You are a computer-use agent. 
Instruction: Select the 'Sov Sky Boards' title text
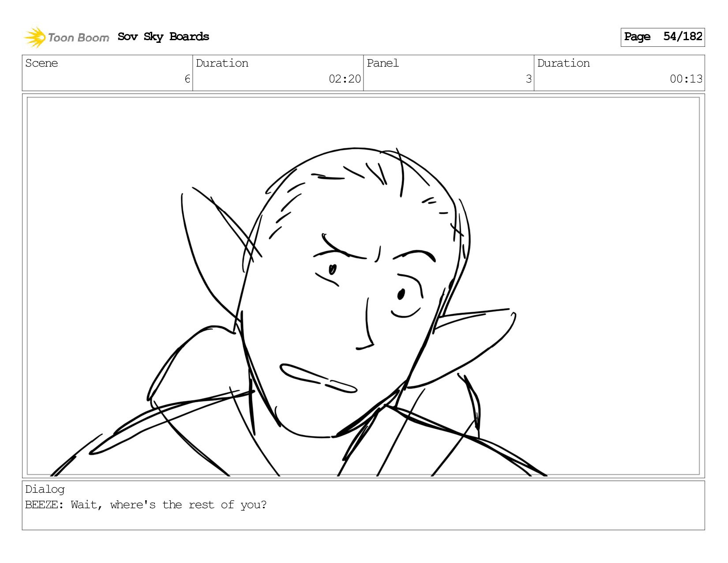163,37
